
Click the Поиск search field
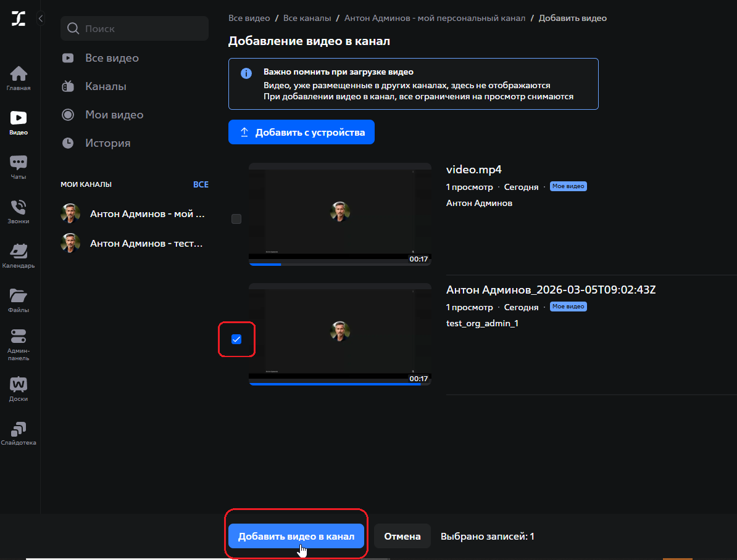tap(134, 28)
